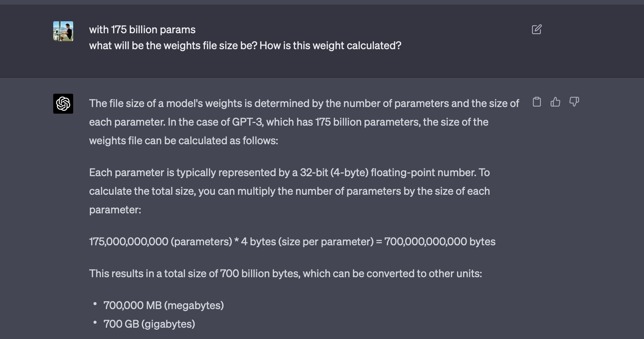Copy the response with the clipboard icon
Viewport: 644px width, 339px height.
537,102
